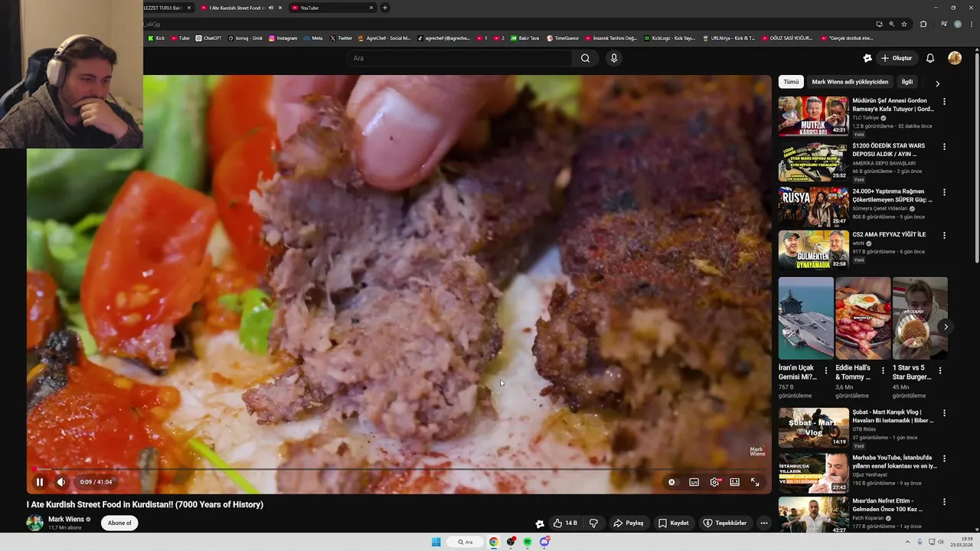Open the CS2 AMA FEYYAZ YİĞİT İLE video
The height and width of the screenshot is (551, 980).
click(813, 250)
